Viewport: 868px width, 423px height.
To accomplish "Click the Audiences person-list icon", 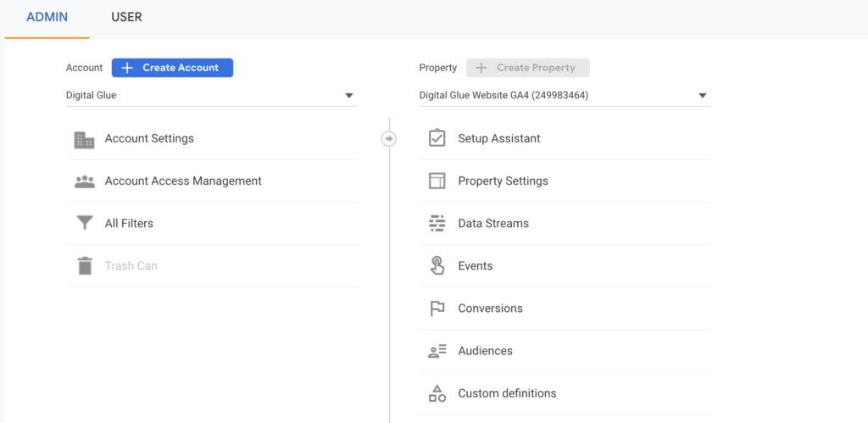I will pos(437,351).
